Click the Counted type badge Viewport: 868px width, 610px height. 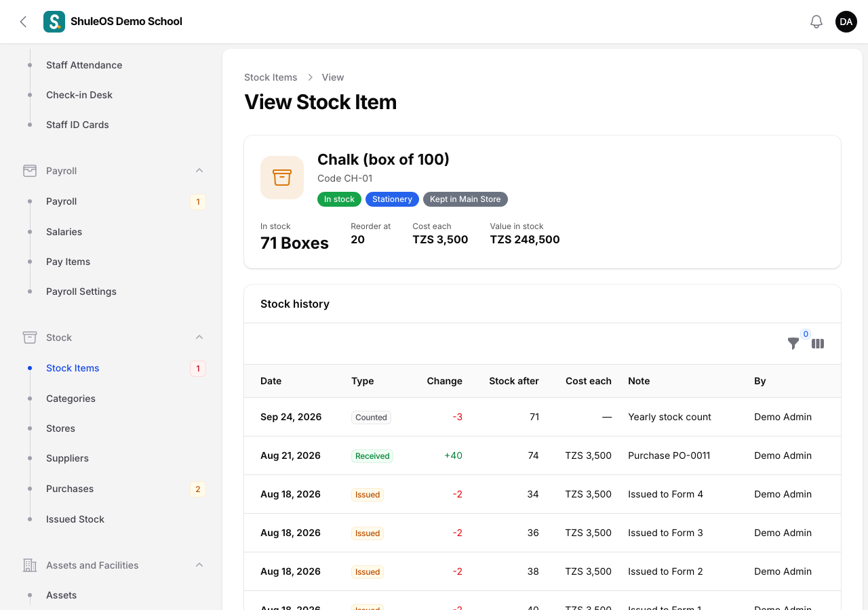(371, 418)
